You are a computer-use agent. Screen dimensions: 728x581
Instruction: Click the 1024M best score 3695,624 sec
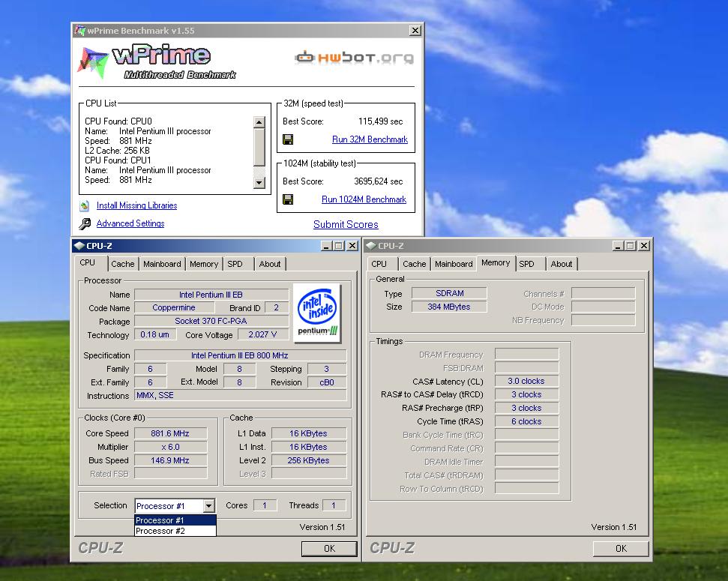(x=378, y=181)
